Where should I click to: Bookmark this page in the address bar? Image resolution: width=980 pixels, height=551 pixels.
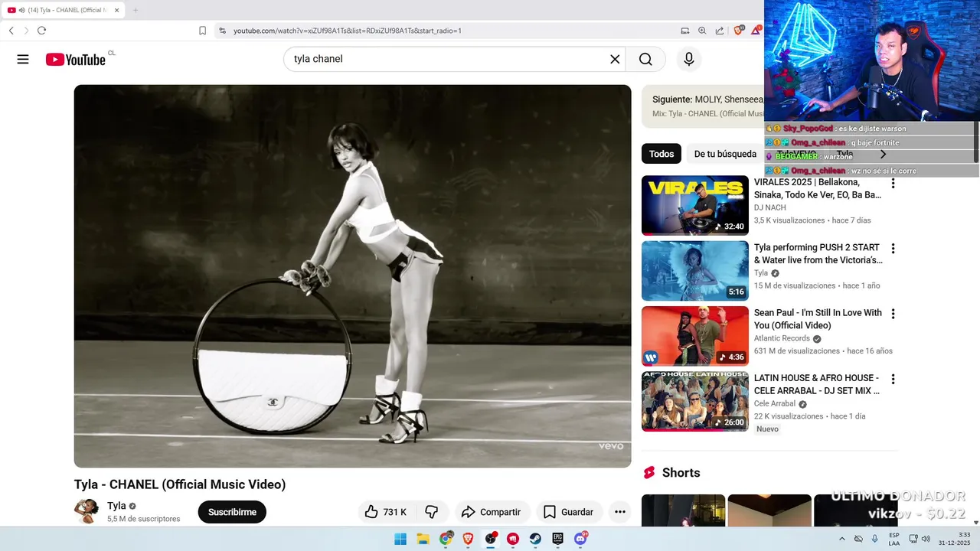(202, 31)
